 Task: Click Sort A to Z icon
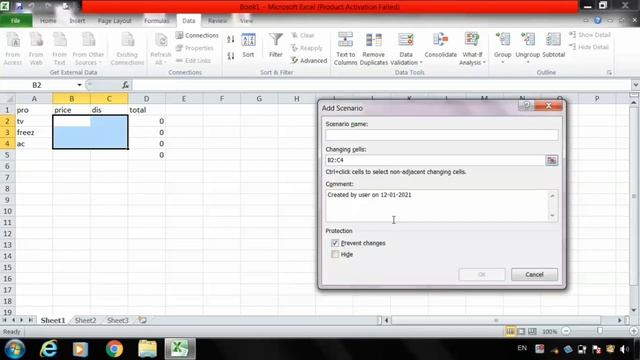click(x=231, y=40)
